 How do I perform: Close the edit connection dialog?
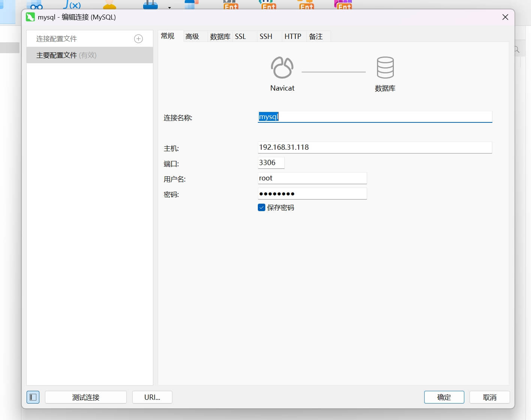(x=505, y=17)
